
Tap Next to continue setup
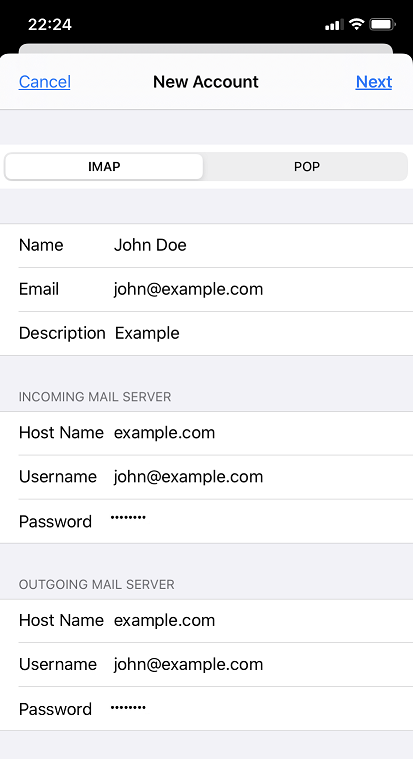click(374, 82)
